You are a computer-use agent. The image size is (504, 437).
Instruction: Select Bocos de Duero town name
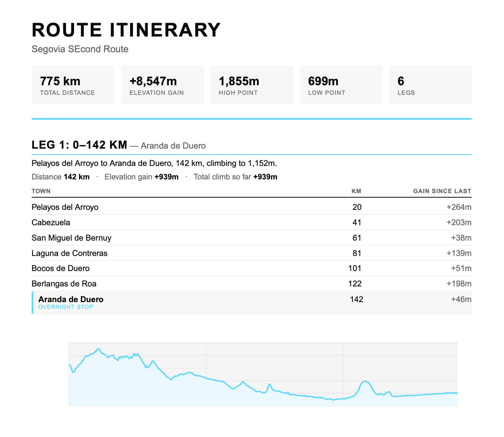(61, 268)
